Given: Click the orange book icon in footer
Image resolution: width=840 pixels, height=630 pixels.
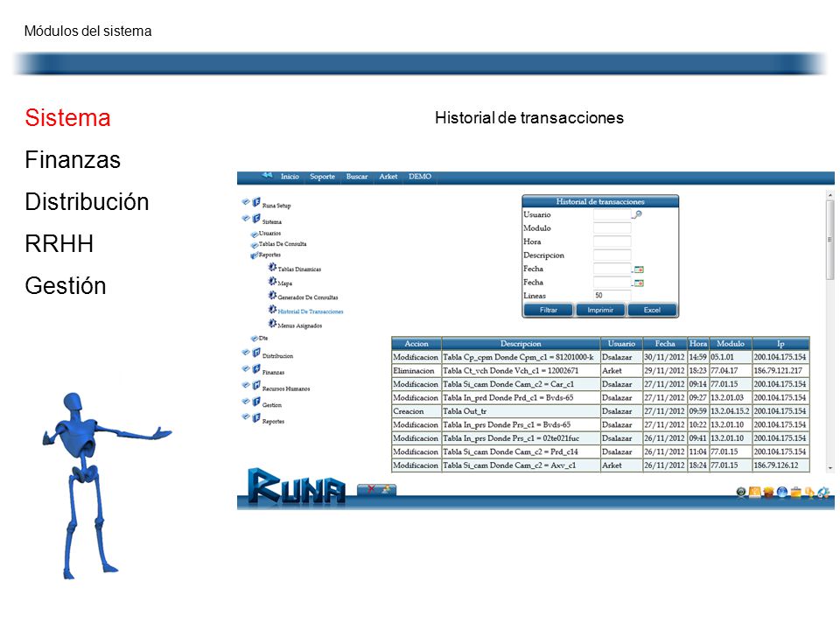Looking at the screenshot, I should pos(754,491).
